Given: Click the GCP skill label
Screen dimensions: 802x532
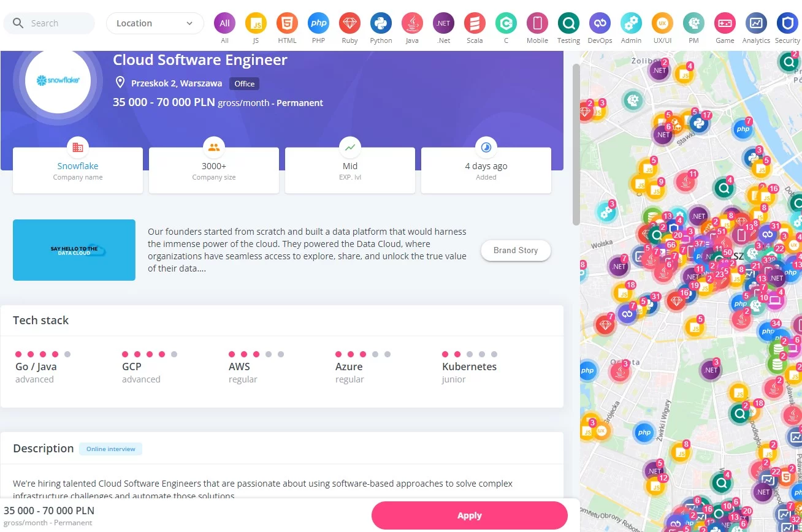Looking at the screenshot, I should coord(132,367).
